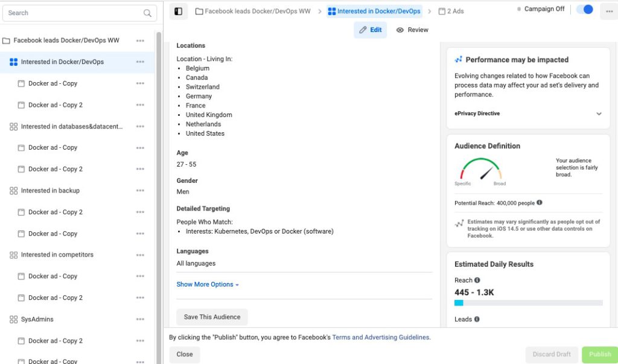Click the age range 27 - 55
The width and height of the screenshot is (618, 364).
186,164
